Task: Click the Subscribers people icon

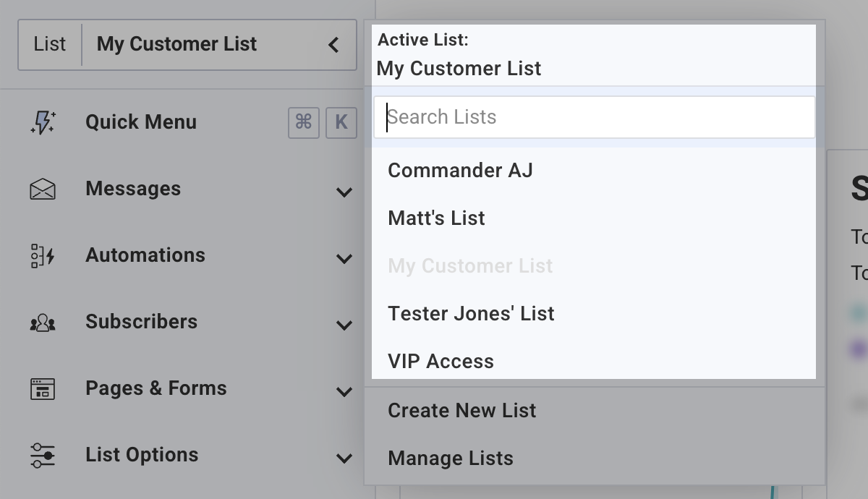Action: (43, 323)
